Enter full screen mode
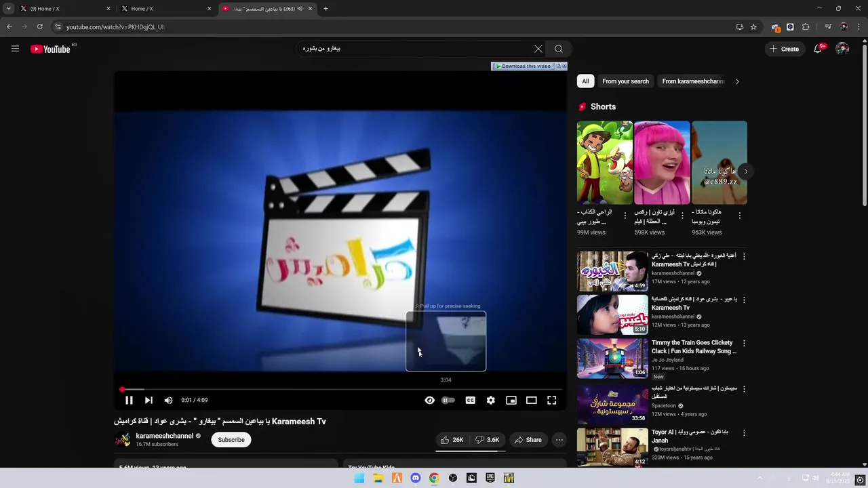The width and height of the screenshot is (868, 488). pos(552,400)
